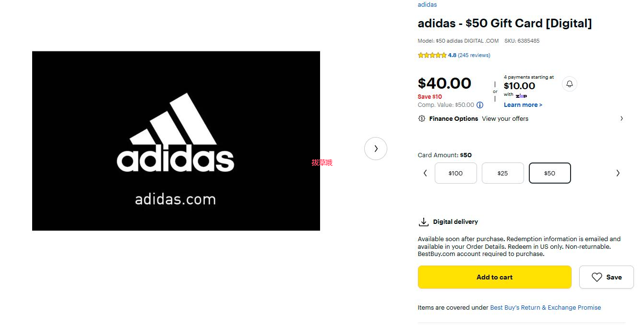The height and width of the screenshot is (325, 644).
Task: Open Best Buy's Return & Exchange Promise
Action: [x=545, y=308]
